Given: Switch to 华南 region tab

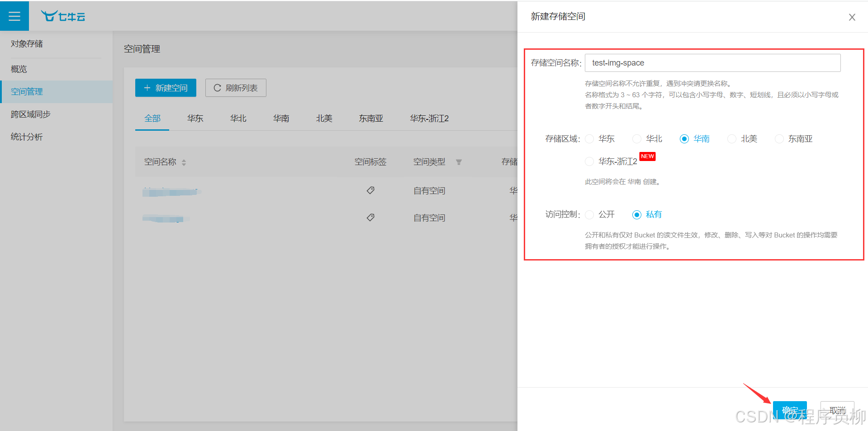Looking at the screenshot, I should coord(281,118).
